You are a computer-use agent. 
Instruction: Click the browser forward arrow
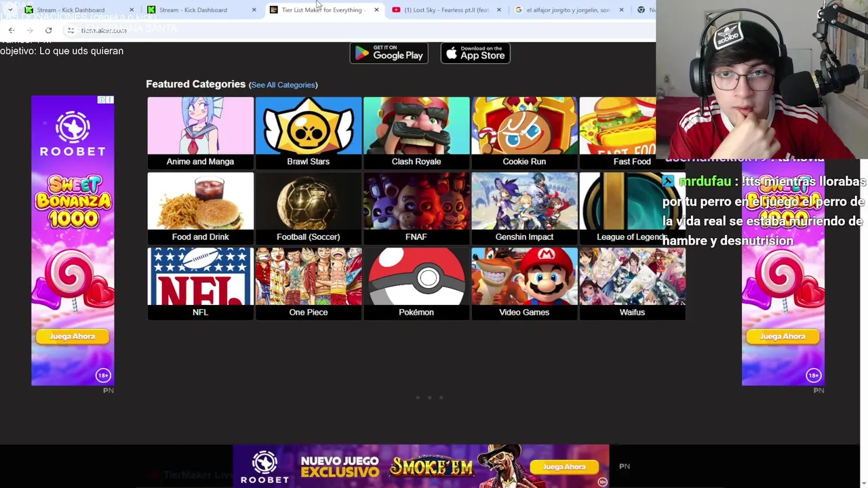pyautogui.click(x=30, y=30)
